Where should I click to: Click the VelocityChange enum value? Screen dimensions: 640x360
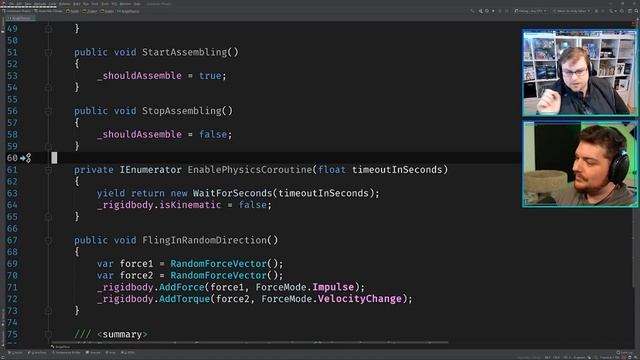pos(360,299)
